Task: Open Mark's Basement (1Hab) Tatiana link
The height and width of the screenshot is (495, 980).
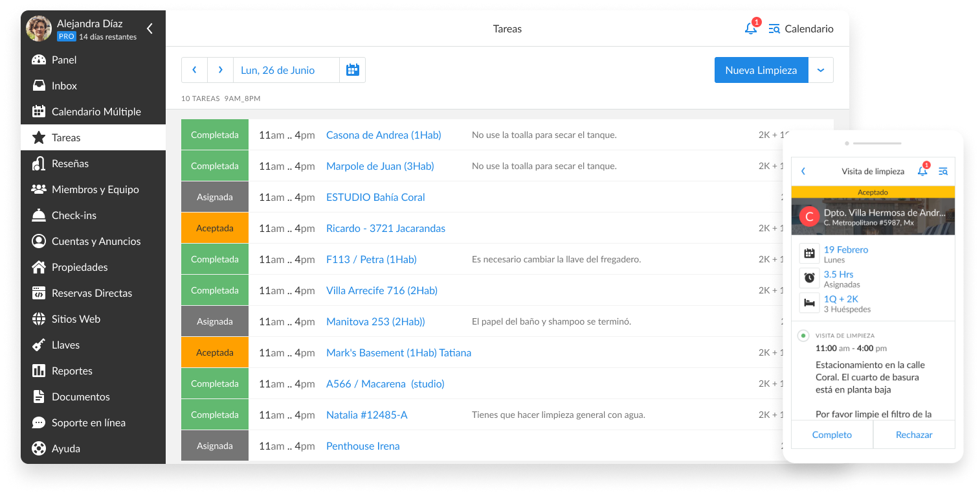Action: click(x=399, y=352)
